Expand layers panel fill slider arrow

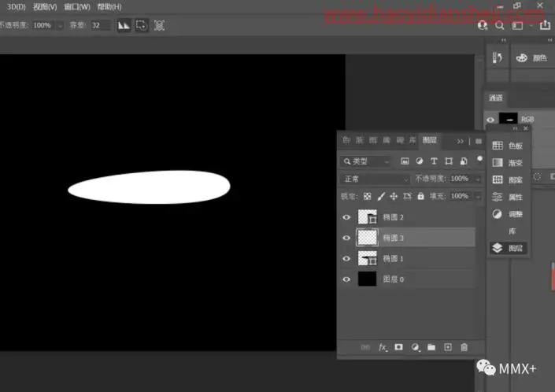pos(478,197)
